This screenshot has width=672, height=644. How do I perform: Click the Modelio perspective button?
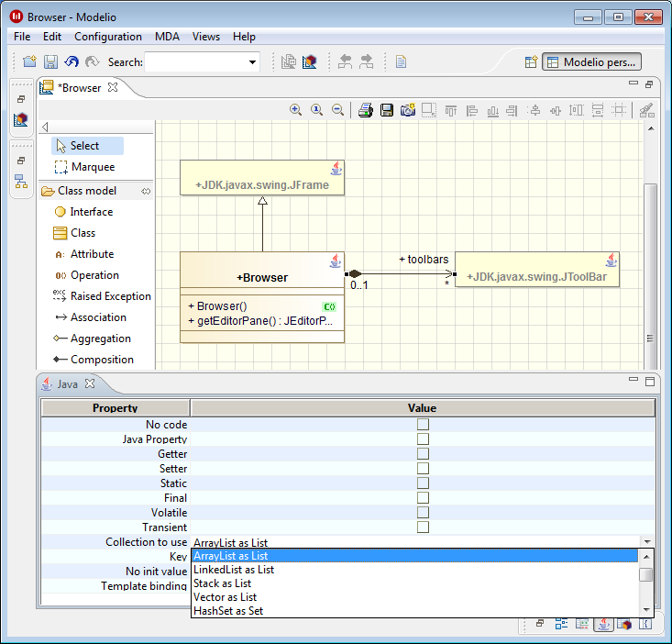pyautogui.click(x=592, y=62)
